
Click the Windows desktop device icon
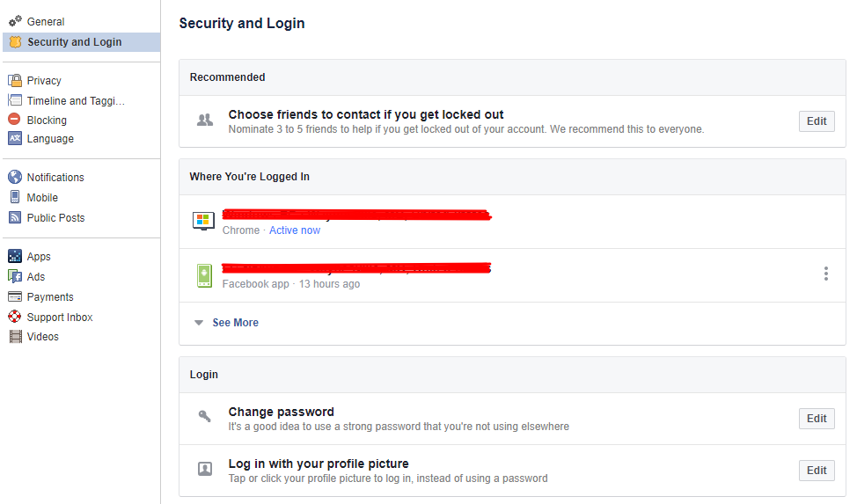[203, 221]
